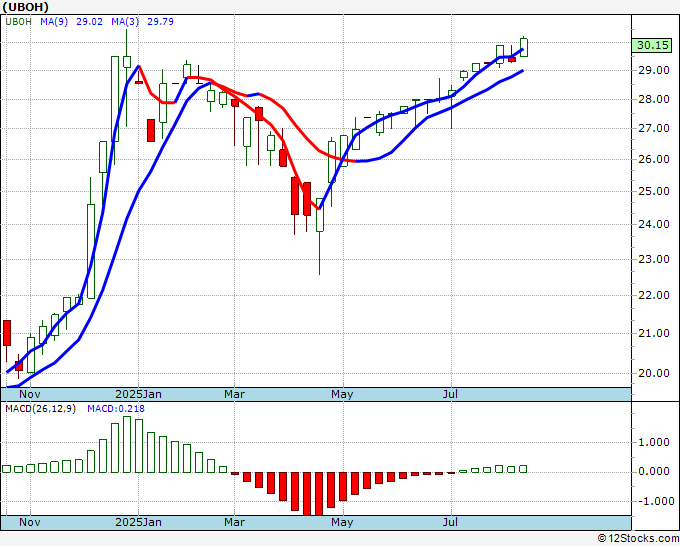680x546 pixels.
Task: Click the 22.00 price axis label
Action: (x=654, y=295)
